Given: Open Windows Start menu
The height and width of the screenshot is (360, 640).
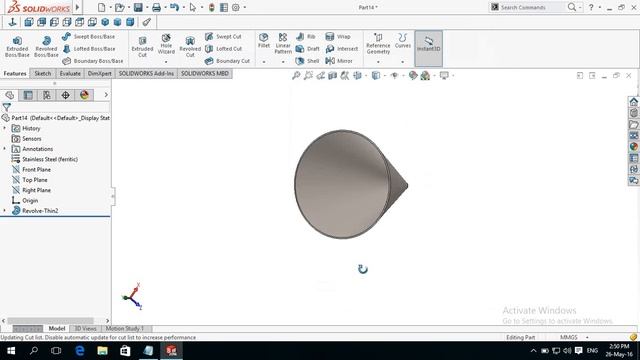Looking at the screenshot, I should 11,351.
